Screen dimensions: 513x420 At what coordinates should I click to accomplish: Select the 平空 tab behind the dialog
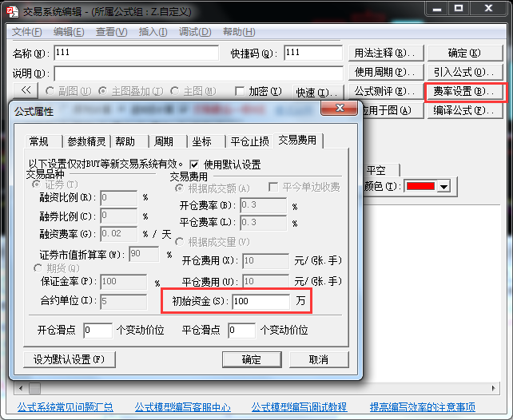[381, 170]
